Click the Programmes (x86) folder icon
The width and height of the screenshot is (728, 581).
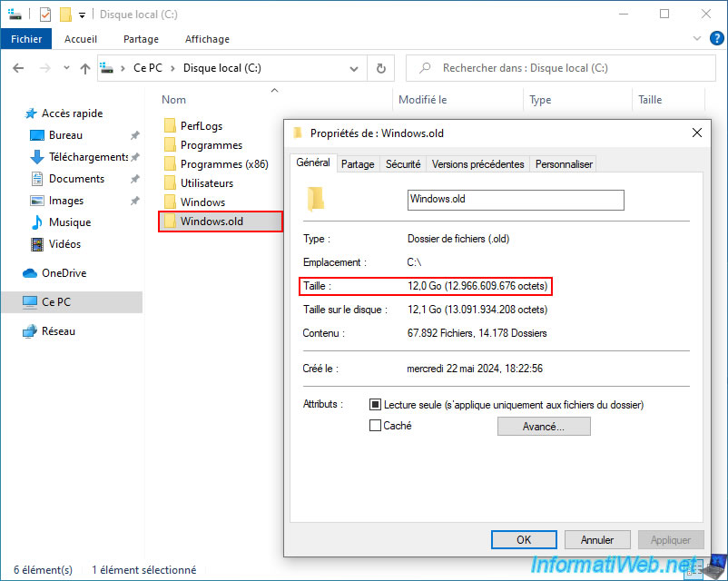[170, 163]
